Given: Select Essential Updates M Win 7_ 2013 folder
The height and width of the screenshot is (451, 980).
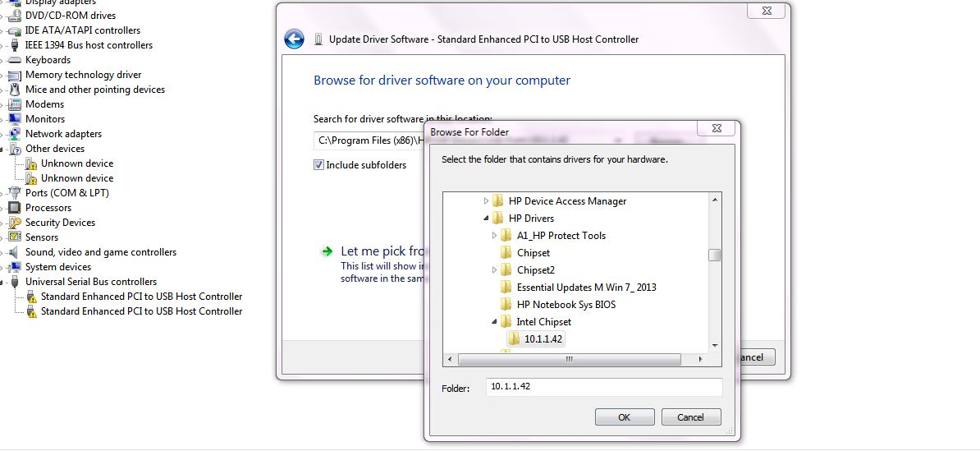Looking at the screenshot, I should [x=586, y=288].
